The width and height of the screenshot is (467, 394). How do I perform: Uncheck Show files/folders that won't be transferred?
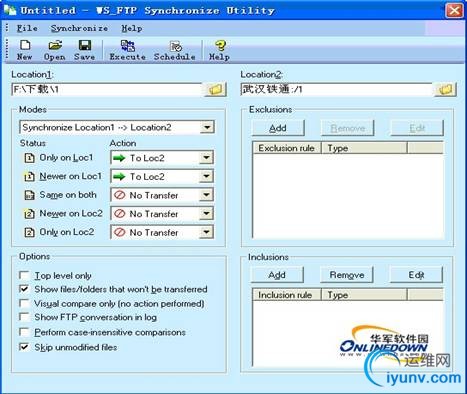click(x=24, y=289)
